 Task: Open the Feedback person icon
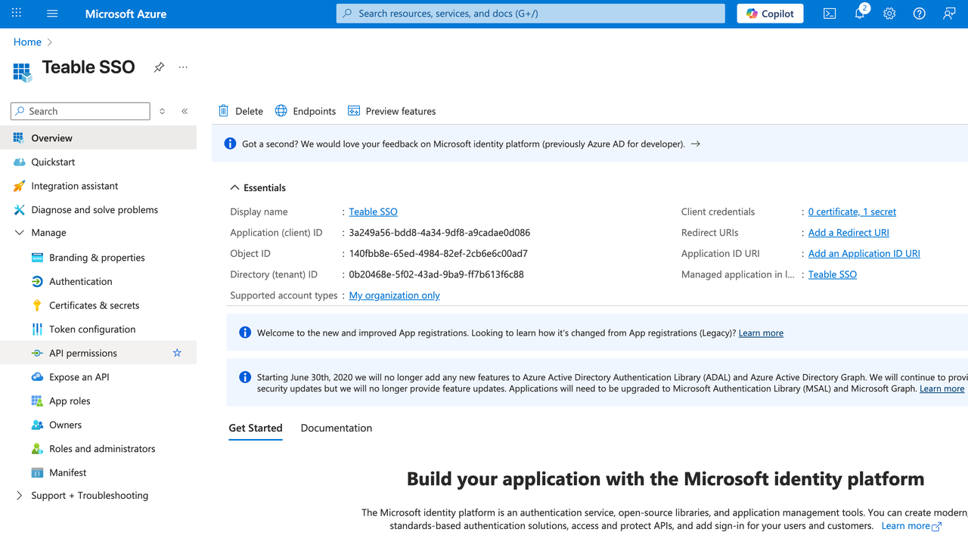click(949, 14)
